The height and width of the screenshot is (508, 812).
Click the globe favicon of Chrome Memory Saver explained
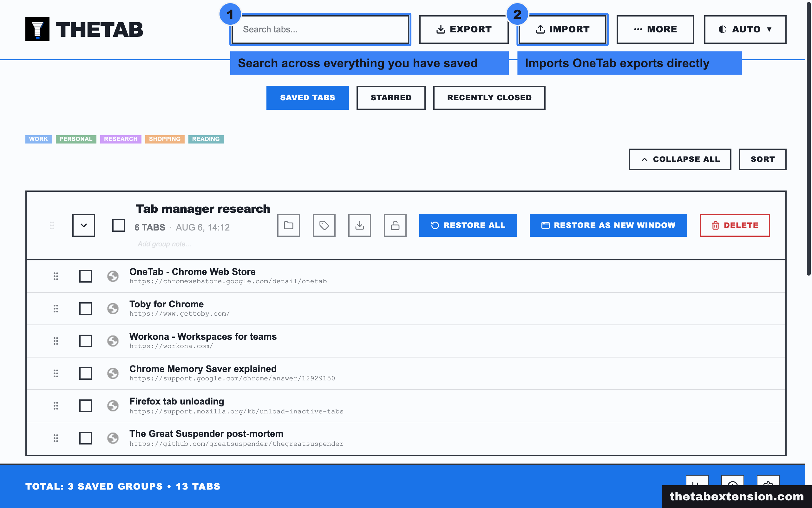click(x=113, y=373)
